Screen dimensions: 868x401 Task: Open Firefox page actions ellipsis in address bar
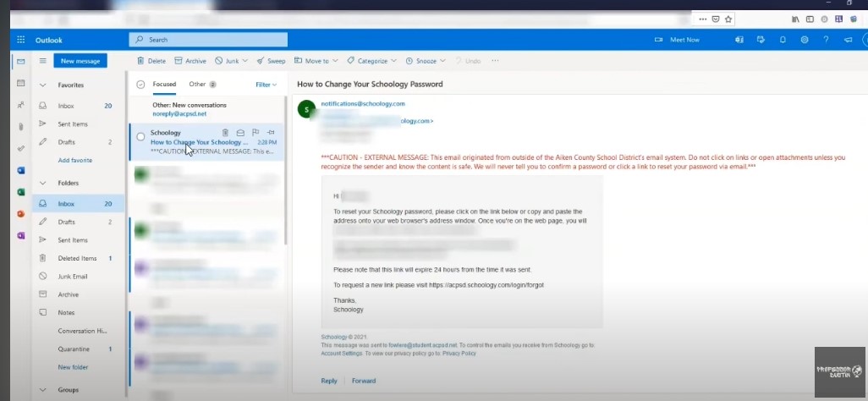(x=703, y=19)
